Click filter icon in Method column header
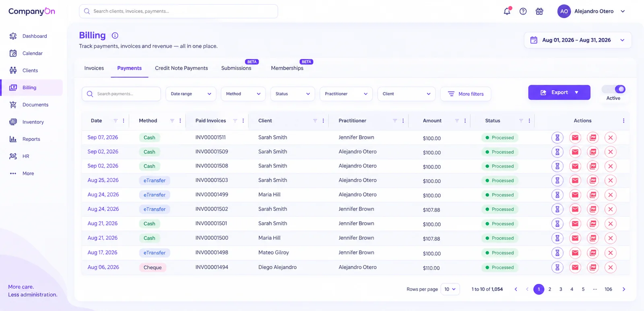The height and width of the screenshot is (311, 644). [172, 121]
